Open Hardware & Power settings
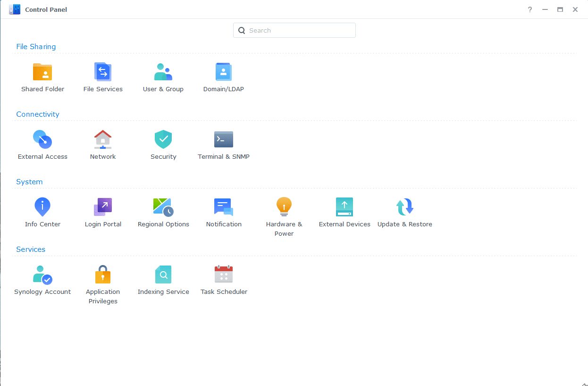Viewport: 588px width, 386px height. pos(284,207)
